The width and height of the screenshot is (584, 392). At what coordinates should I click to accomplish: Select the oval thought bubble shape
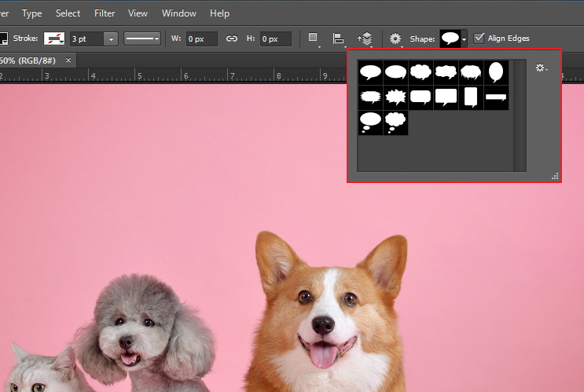[370, 123]
